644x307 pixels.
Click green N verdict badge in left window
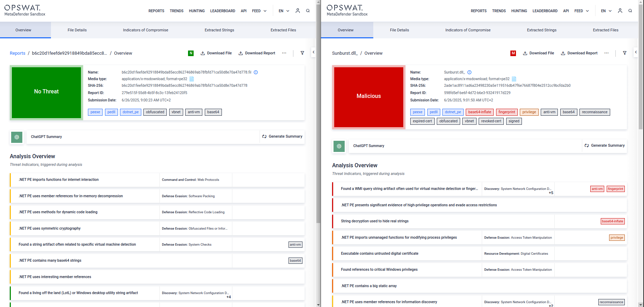click(191, 53)
